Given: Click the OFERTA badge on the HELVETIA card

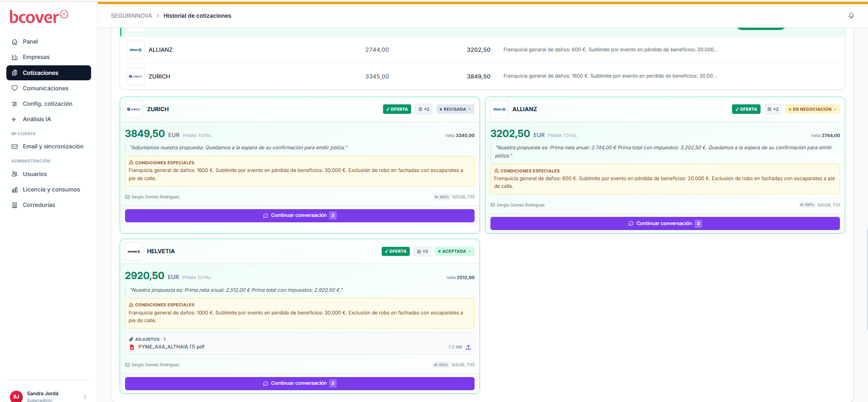Looking at the screenshot, I should [396, 251].
